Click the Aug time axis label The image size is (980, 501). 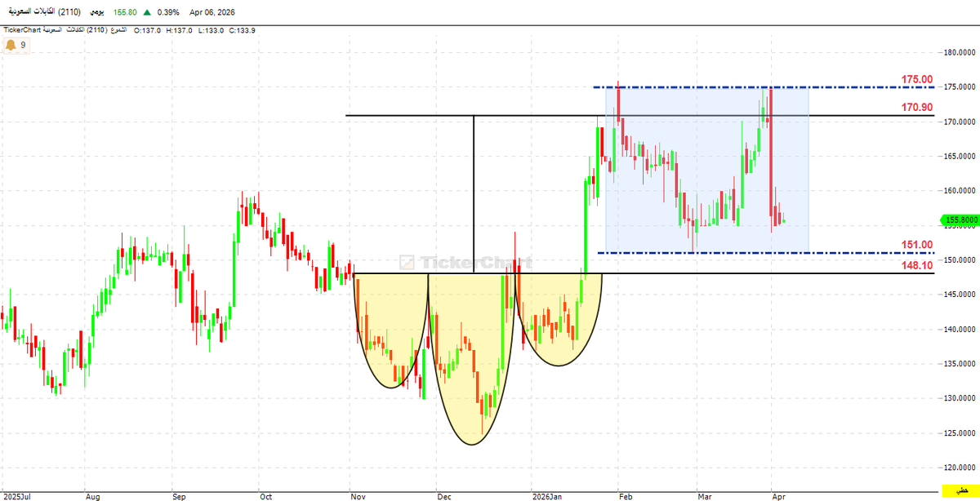pyautogui.click(x=92, y=495)
